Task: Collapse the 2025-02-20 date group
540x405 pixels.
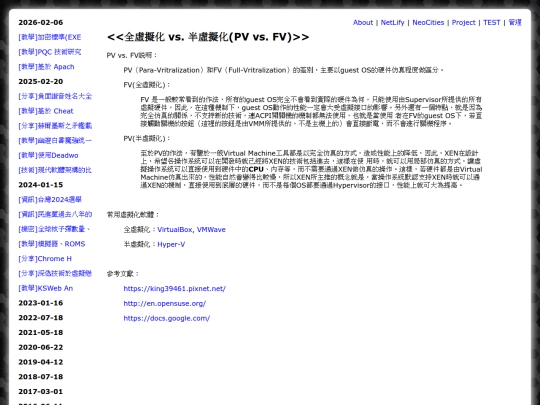Action: pyautogui.click(x=41, y=82)
